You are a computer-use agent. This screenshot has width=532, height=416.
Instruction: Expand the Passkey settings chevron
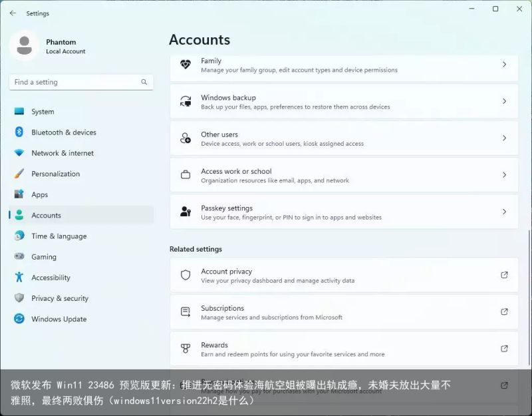pyautogui.click(x=504, y=212)
